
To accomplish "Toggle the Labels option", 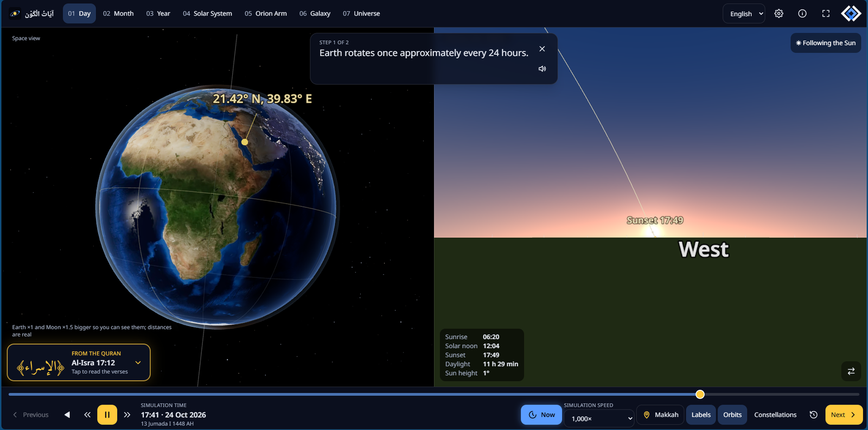I will tap(701, 415).
